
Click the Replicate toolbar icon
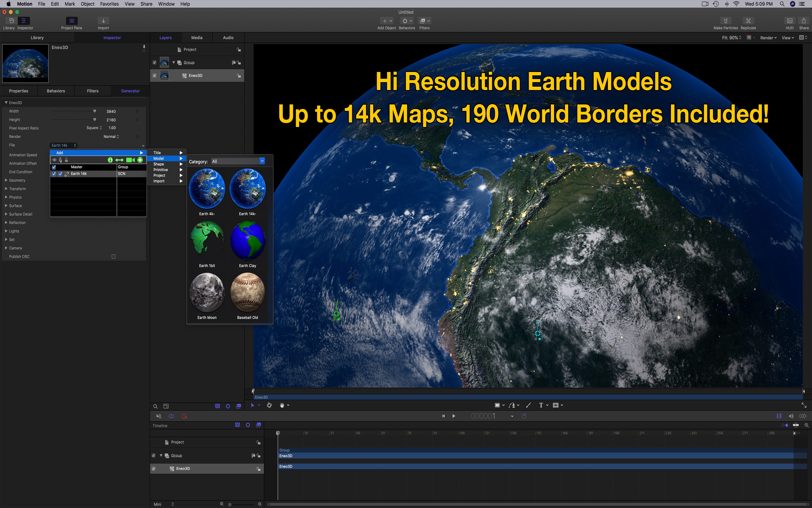(x=748, y=21)
